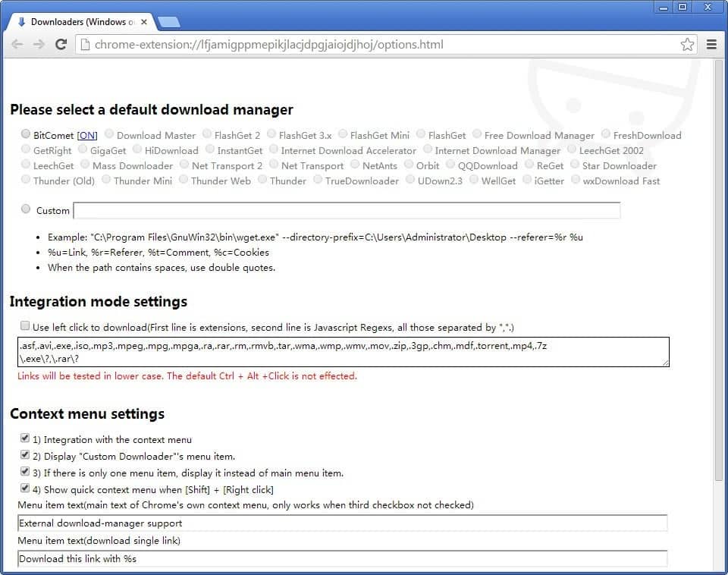728x575 pixels.
Task: Maximize the browser window
Action: 682,7
